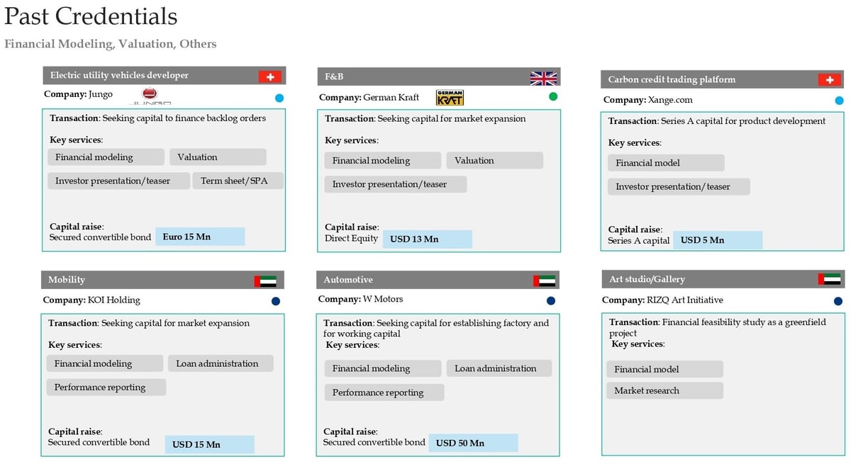This screenshot has height=464, width=868.
Task: Click Investor presentation/teaser in the German Kraft card
Action: point(396,184)
